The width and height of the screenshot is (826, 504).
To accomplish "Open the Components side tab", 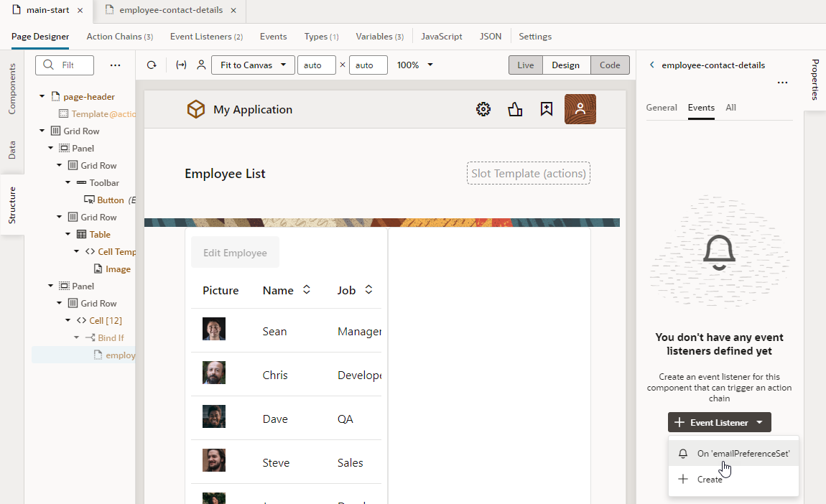I will click(11, 88).
